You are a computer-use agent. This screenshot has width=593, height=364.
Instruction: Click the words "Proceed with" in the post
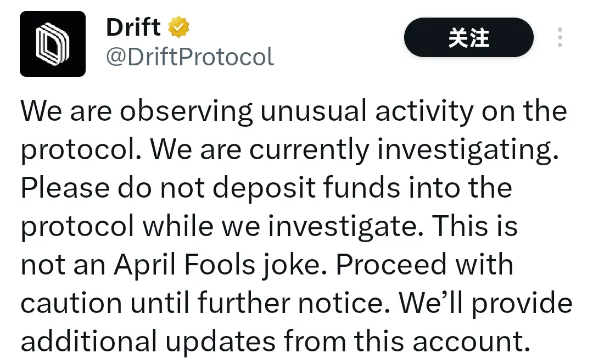[424, 265]
